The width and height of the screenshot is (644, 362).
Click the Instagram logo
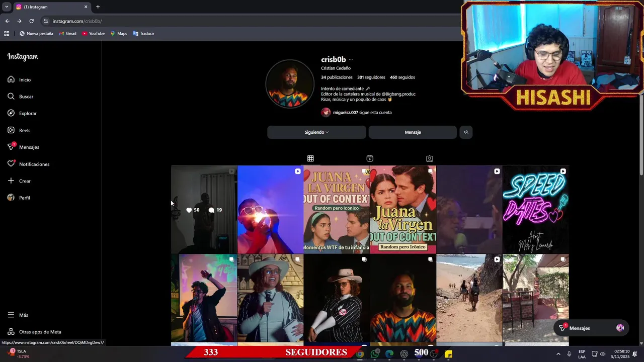coord(23,57)
